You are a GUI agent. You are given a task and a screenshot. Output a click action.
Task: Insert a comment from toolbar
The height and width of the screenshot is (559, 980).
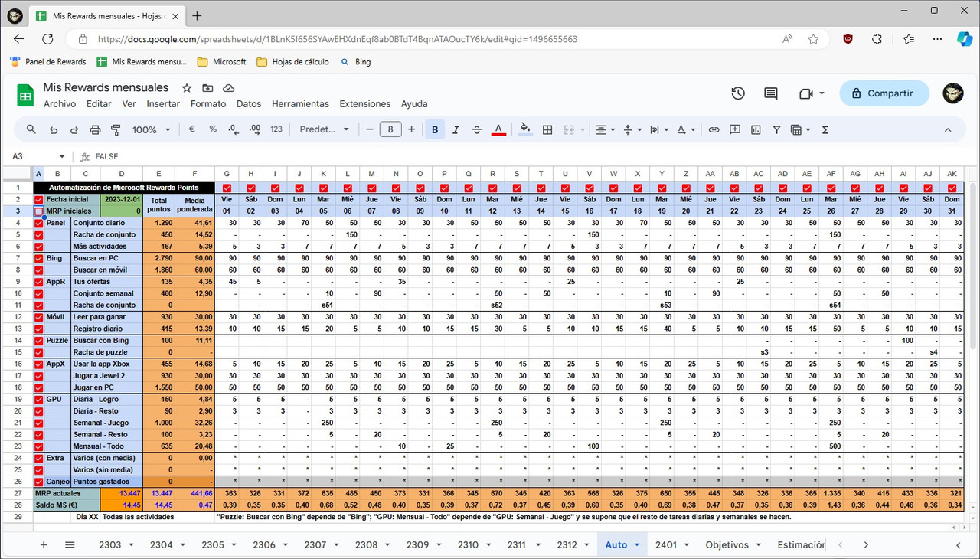[735, 129]
